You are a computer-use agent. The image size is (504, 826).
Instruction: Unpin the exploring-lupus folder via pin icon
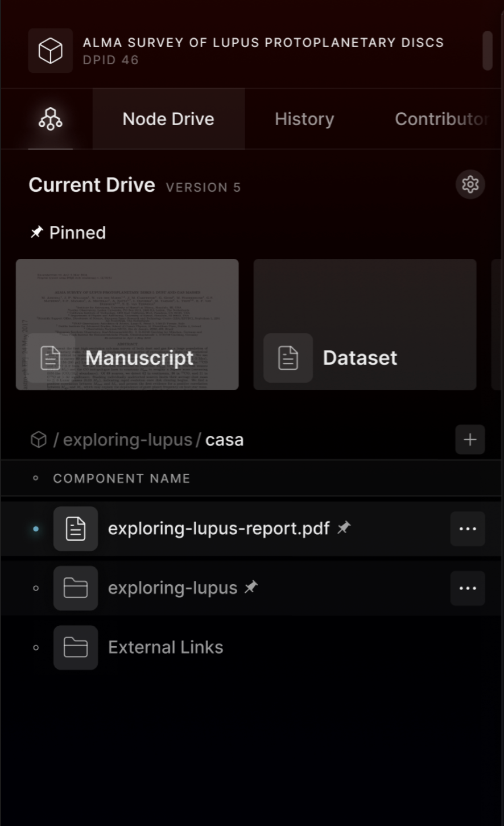tap(251, 587)
